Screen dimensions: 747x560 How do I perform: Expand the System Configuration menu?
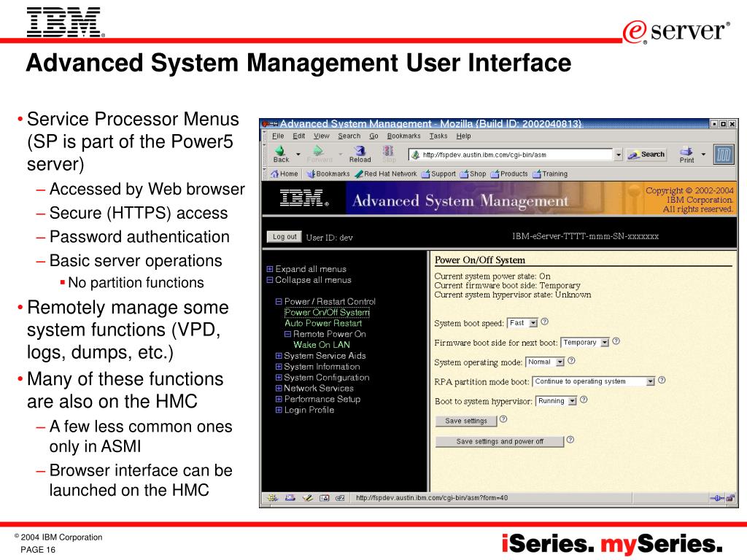point(279,378)
